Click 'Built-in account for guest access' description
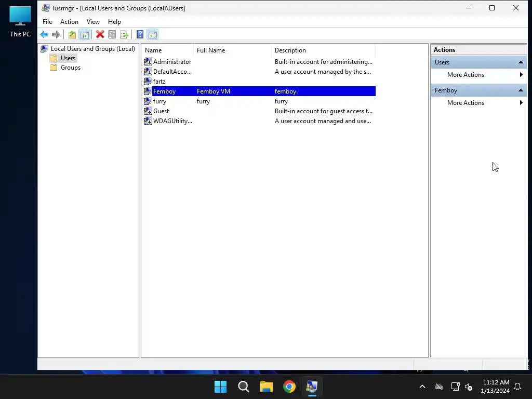Screen dimensions: 532x399 [323, 111]
